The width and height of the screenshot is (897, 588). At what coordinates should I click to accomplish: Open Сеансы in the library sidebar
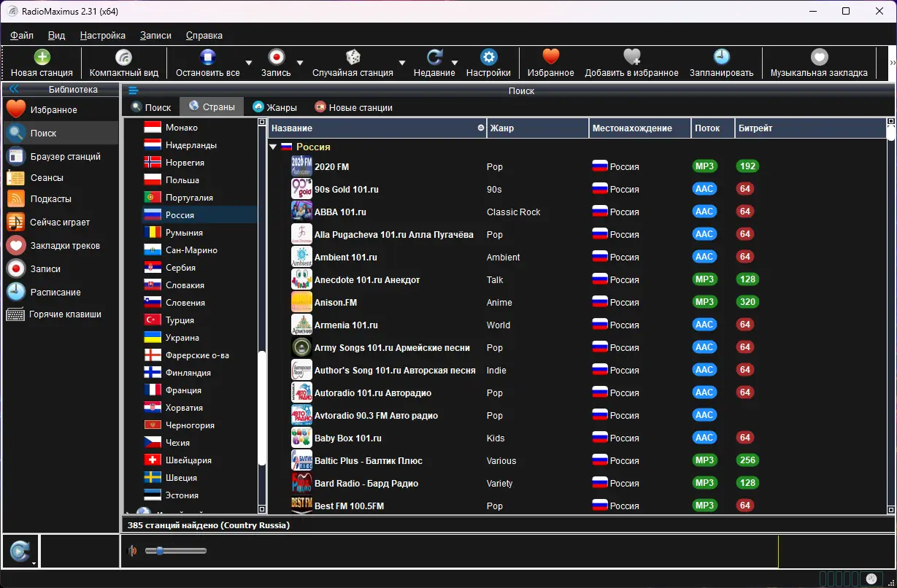[x=60, y=177]
